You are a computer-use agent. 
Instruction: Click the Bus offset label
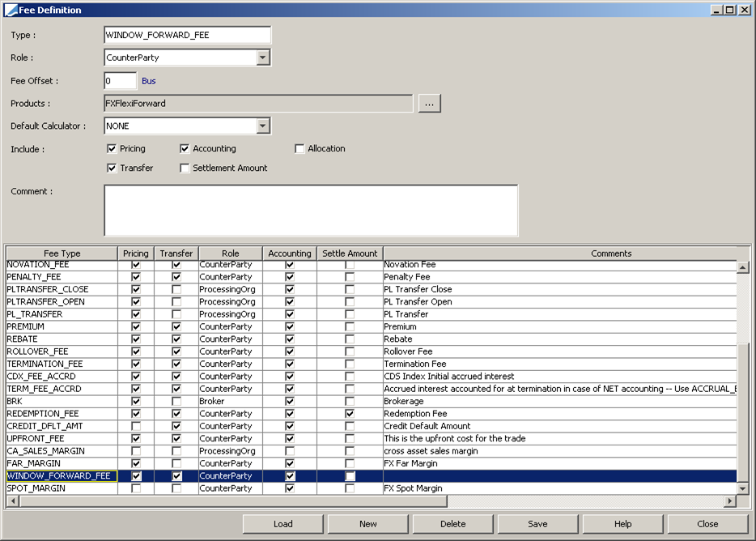(x=148, y=81)
